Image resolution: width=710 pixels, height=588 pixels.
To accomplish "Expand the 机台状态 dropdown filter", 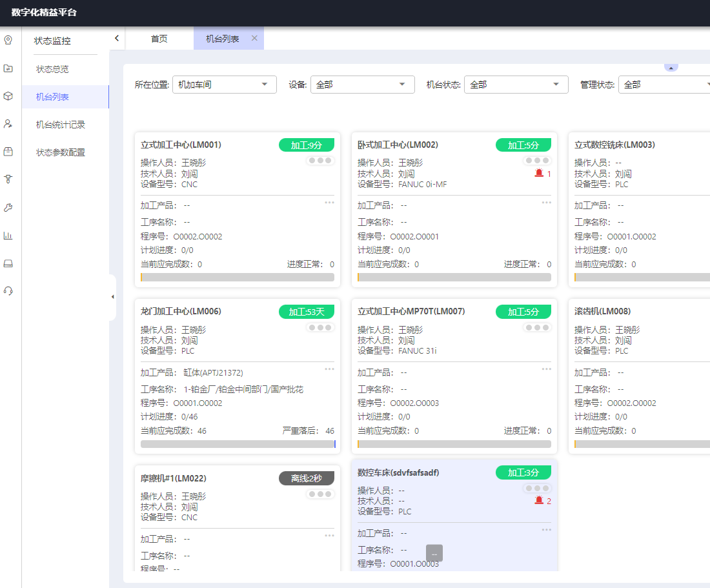I will [515, 85].
